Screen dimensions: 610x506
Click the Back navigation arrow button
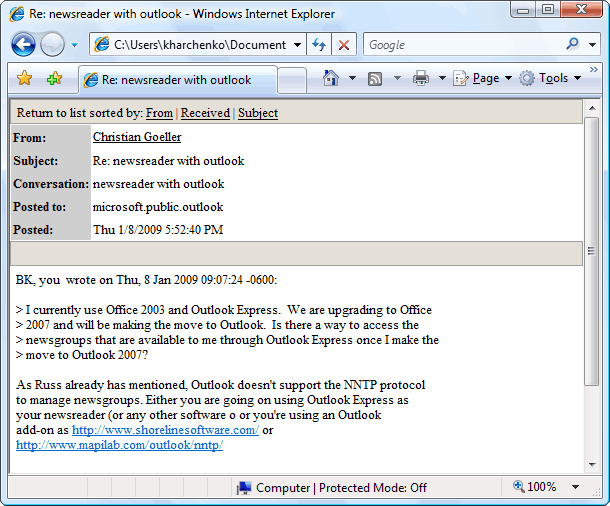pos(24,45)
